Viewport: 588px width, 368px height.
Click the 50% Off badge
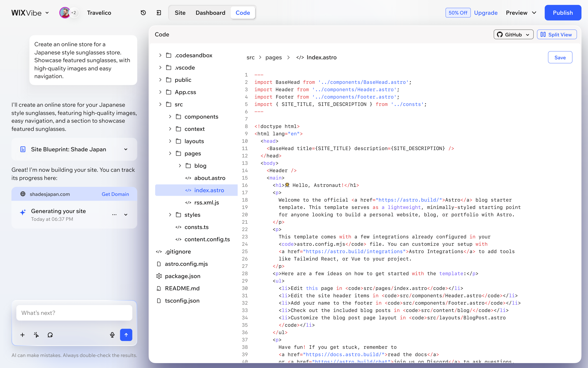tap(458, 13)
